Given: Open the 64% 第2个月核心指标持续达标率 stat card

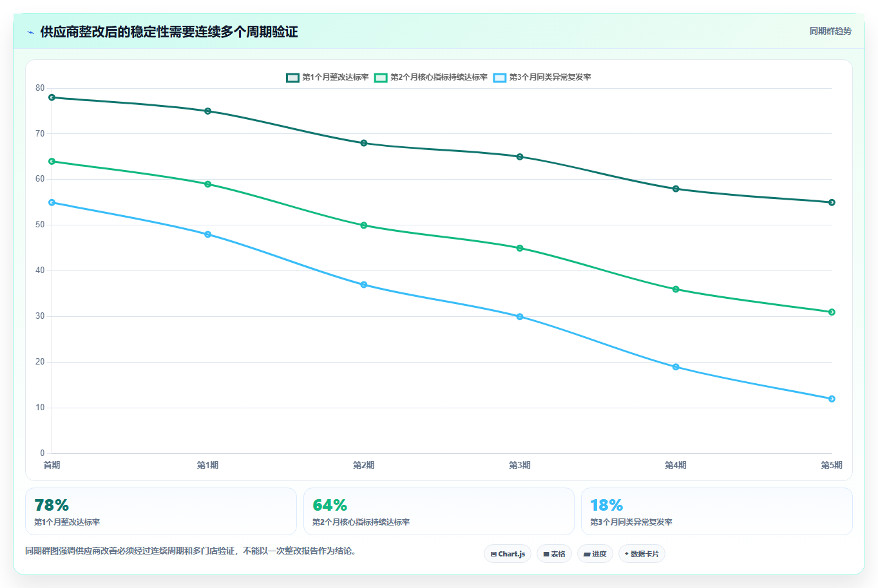Looking at the screenshot, I should [439, 511].
